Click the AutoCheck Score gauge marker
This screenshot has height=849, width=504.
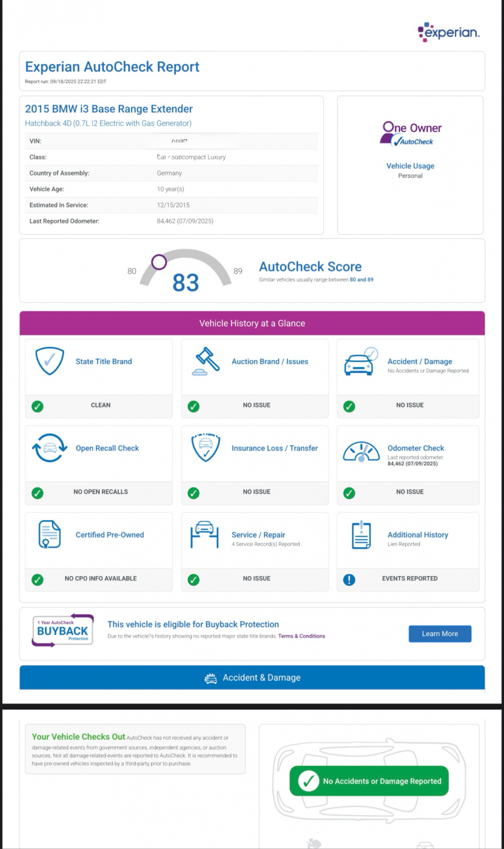[x=159, y=262]
